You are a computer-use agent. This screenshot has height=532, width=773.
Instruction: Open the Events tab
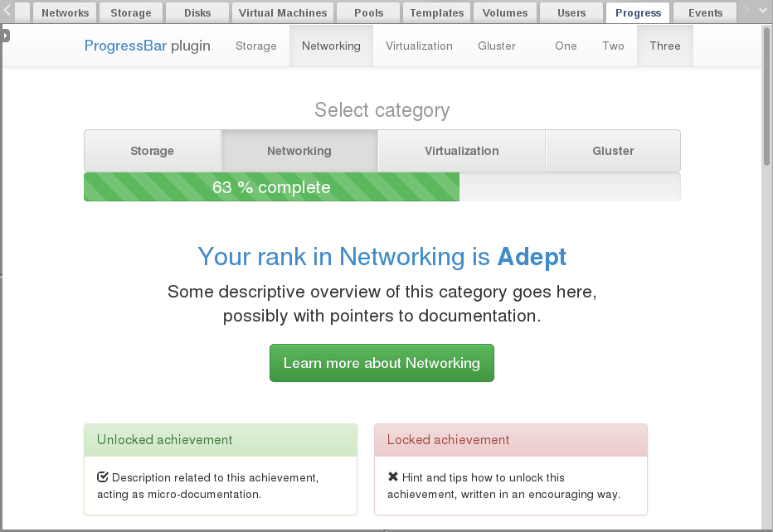pyautogui.click(x=705, y=13)
